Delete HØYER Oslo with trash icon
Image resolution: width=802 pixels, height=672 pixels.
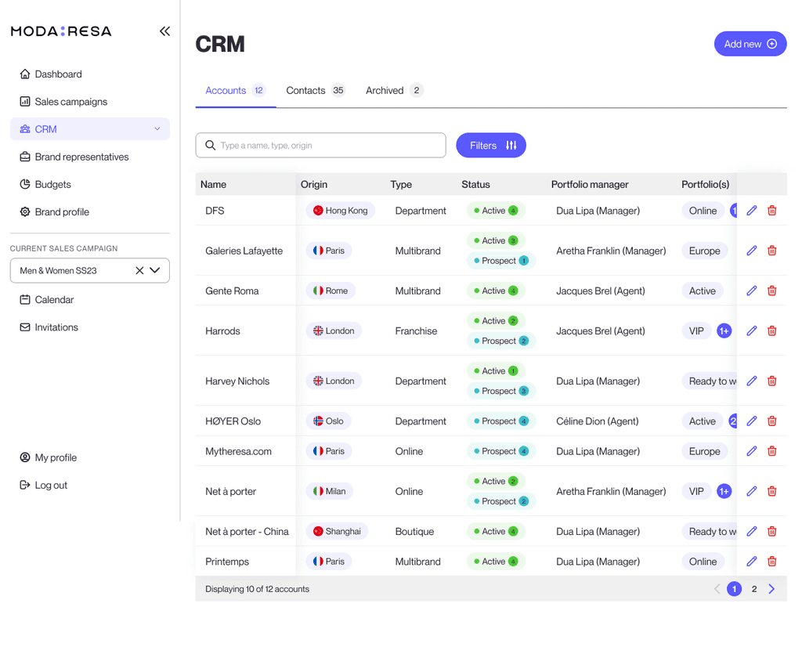pos(771,421)
